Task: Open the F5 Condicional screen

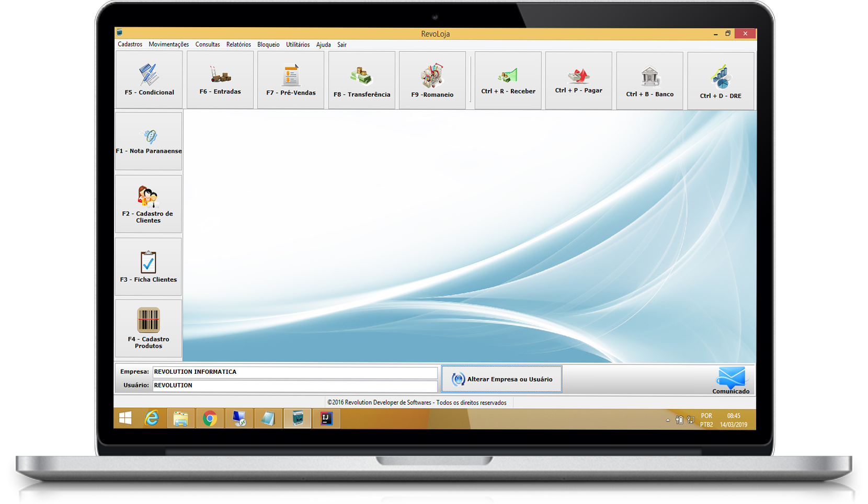Action: [x=149, y=79]
